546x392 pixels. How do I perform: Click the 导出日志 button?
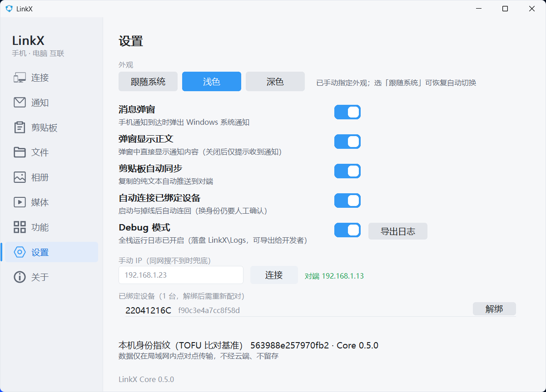[x=398, y=231]
